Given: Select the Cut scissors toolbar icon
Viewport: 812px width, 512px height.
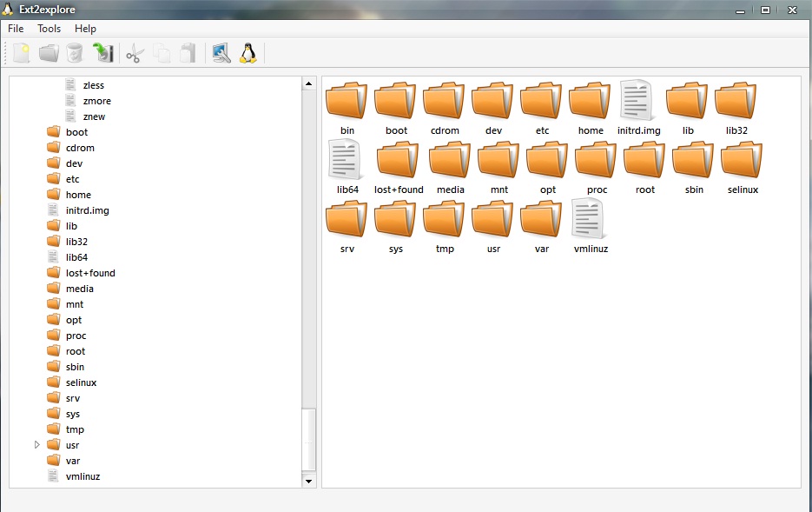Looking at the screenshot, I should pos(135,52).
